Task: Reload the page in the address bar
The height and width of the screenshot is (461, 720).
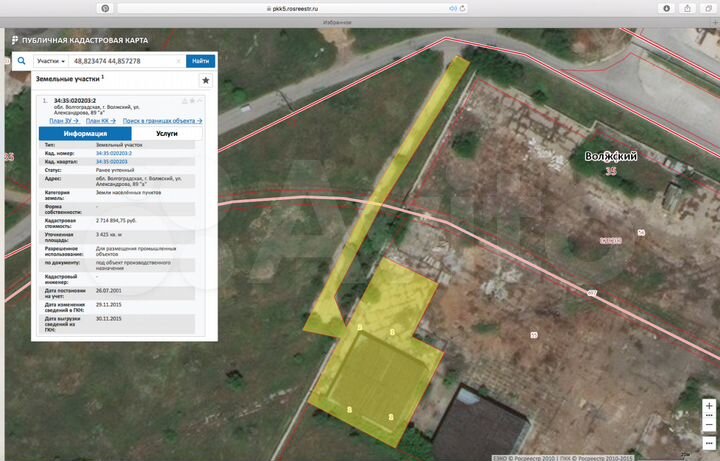Action: (x=464, y=7)
